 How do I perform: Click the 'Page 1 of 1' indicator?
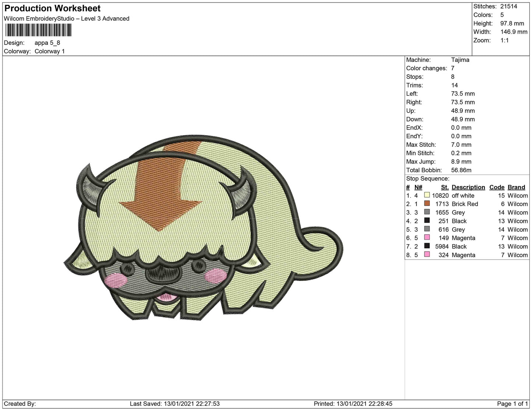click(512, 404)
